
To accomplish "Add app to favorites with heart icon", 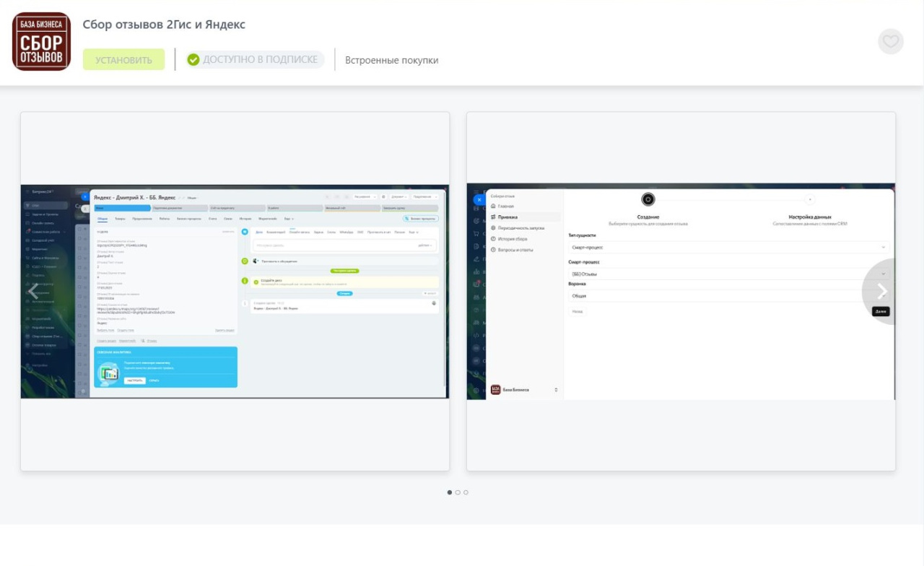I will 891,41.
